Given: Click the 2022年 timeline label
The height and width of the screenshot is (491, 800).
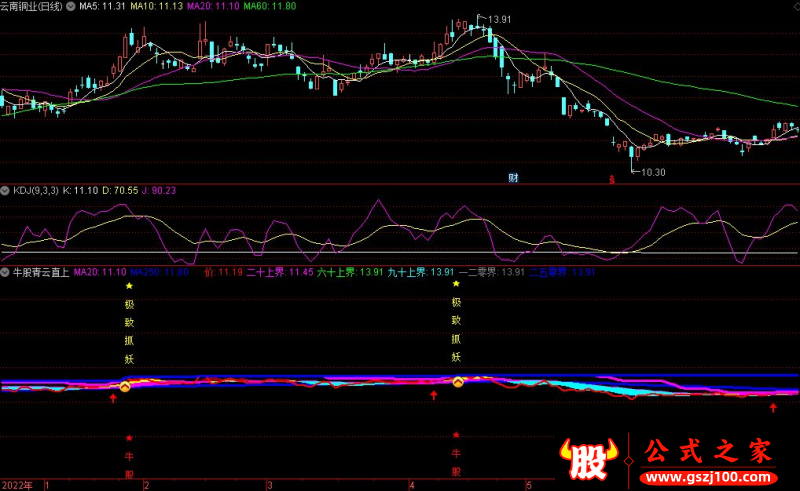Looking at the screenshot, I should 17,484.
